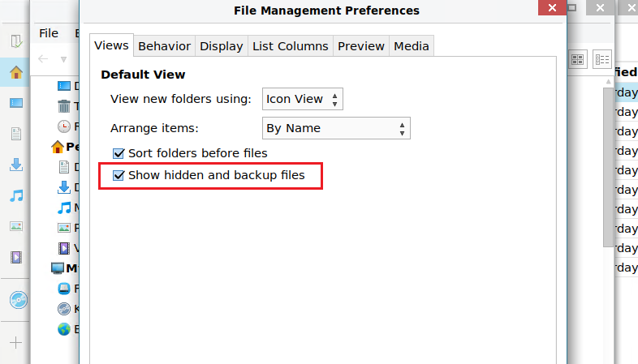Screen dimensions: 638x364
Task: Switch to the List Columns tab
Action: 290,46
